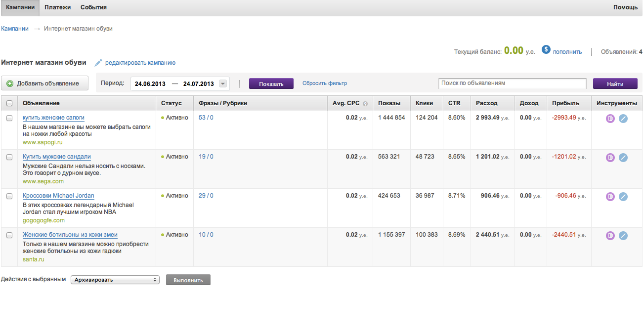Open purple stats icon for Кроссовки Michael Jordan

coord(610,197)
